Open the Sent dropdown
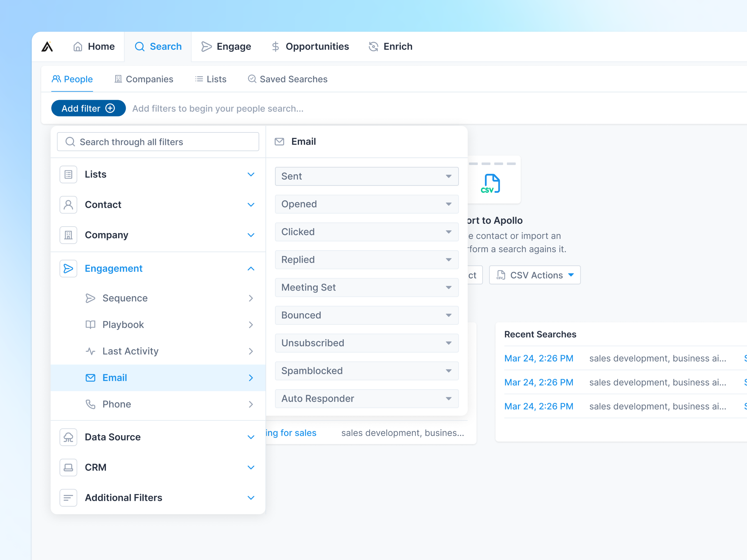747x560 pixels. [x=366, y=176]
